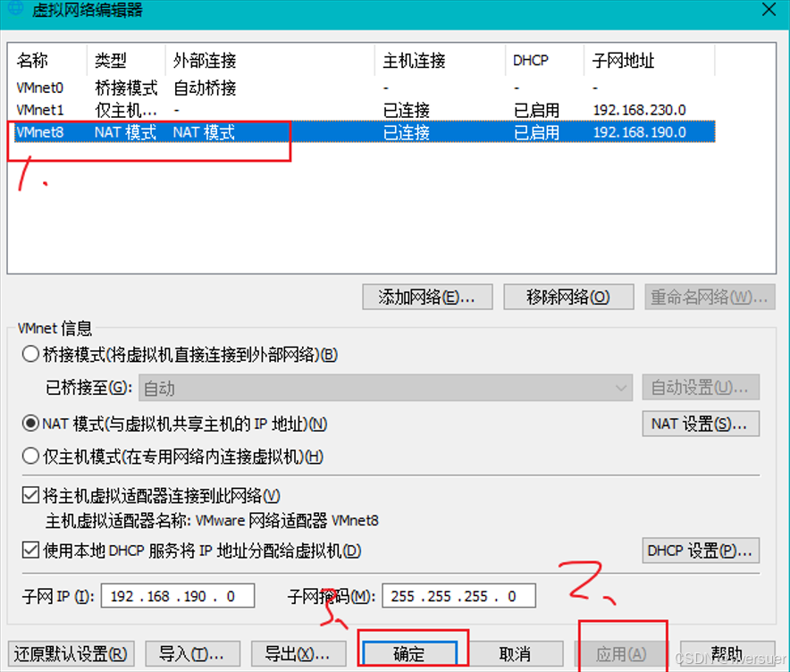Close the Virtual Network Editor window
790x672 pixels.
point(769,10)
